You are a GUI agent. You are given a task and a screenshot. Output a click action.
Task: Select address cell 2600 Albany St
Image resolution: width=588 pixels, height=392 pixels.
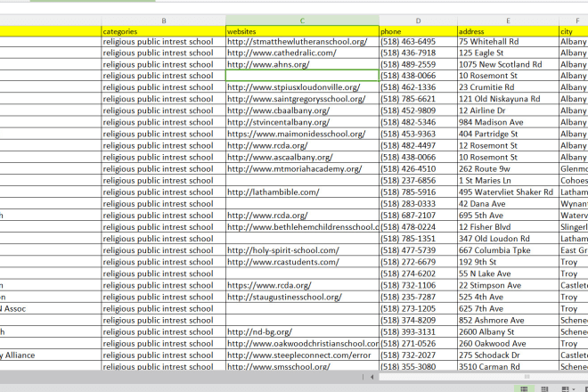tap(508, 331)
